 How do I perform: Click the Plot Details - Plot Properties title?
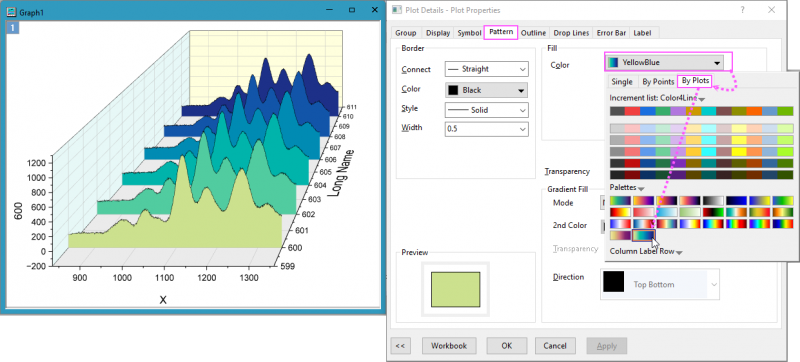coord(453,10)
